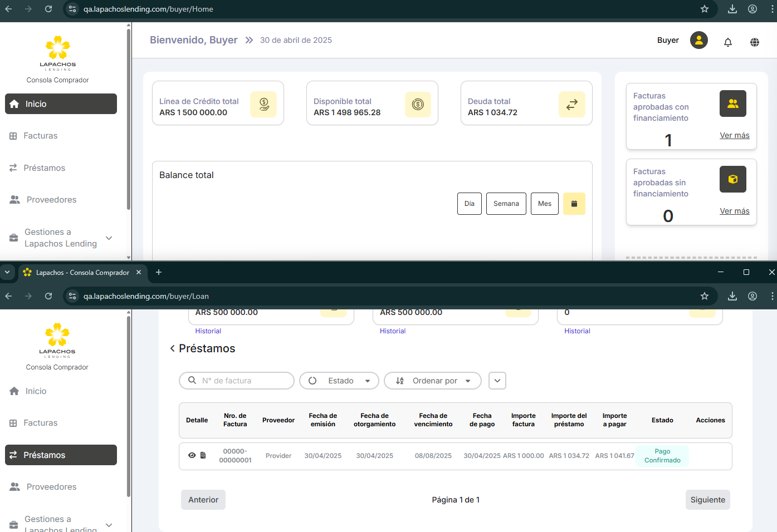The height and width of the screenshot is (532, 777).
Task: Click the Siguiente pagination button
Action: [707, 500]
